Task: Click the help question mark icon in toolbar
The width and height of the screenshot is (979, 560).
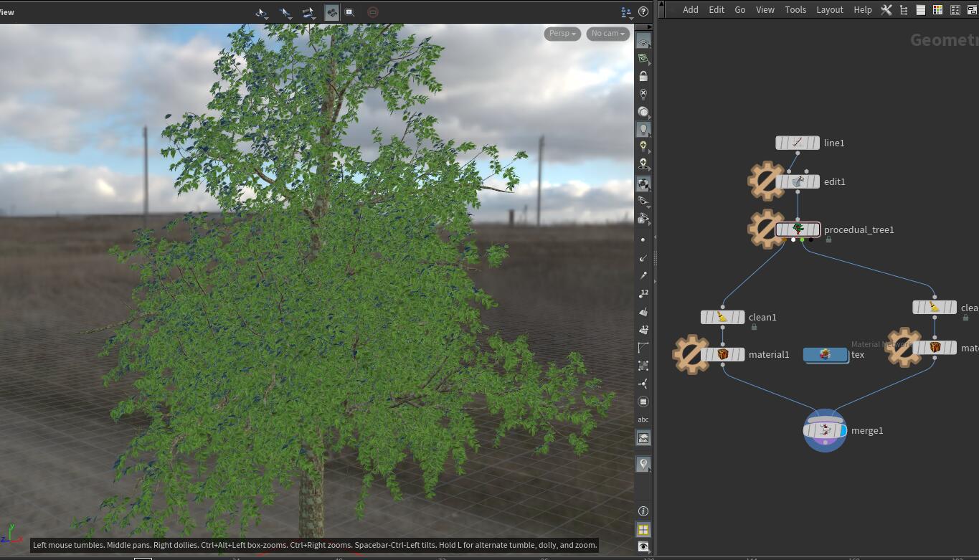Action: coord(643,11)
